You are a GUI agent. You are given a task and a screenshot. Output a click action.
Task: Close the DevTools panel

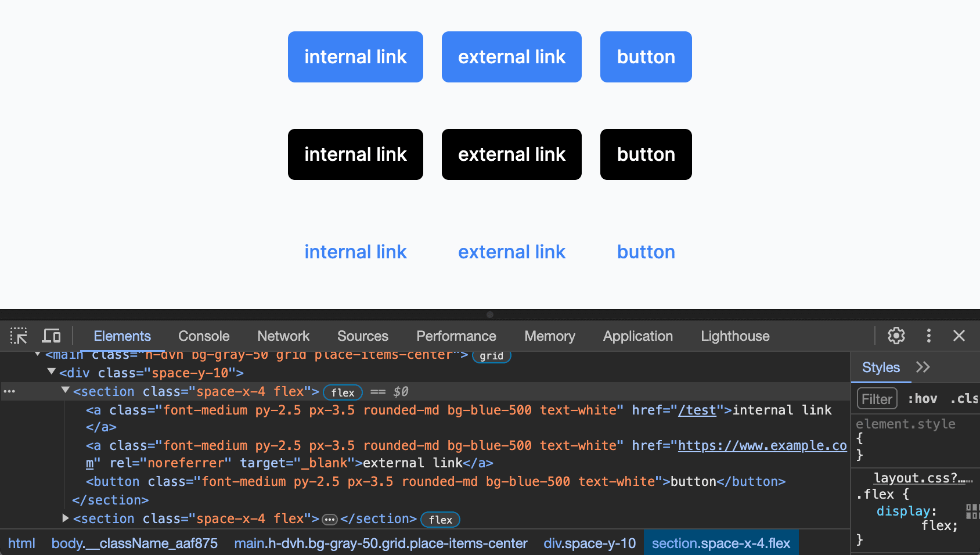tap(959, 336)
